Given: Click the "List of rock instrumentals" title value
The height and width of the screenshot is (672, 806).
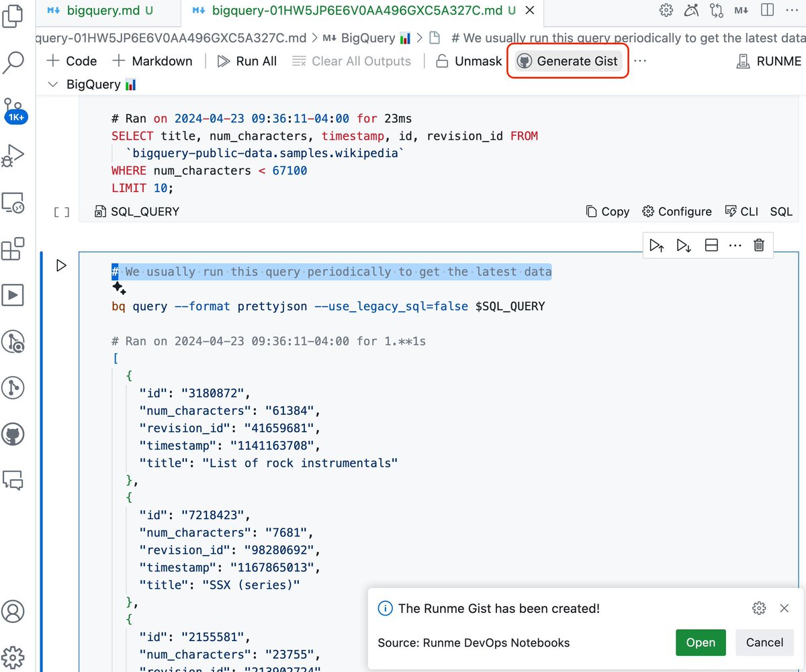Looking at the screenshot, I should [x=300, y=463].
